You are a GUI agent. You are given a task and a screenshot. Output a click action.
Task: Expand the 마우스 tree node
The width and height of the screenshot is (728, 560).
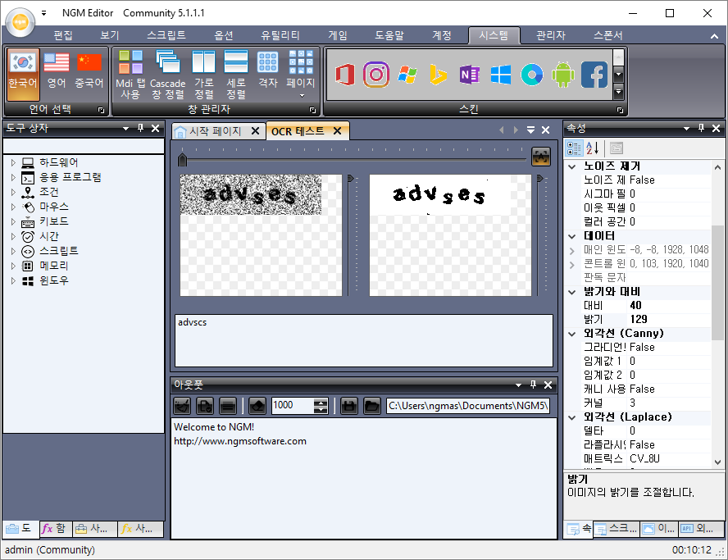13,207
